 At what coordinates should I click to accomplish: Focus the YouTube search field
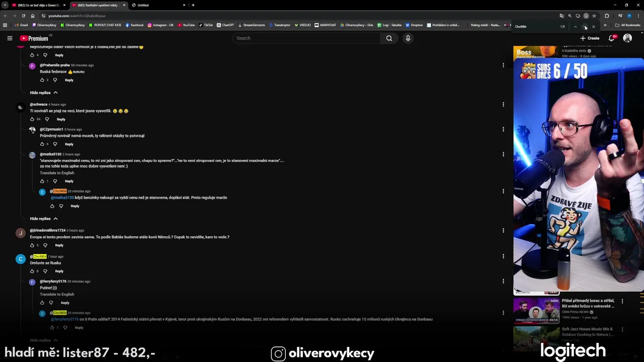[x=306, y=38]
